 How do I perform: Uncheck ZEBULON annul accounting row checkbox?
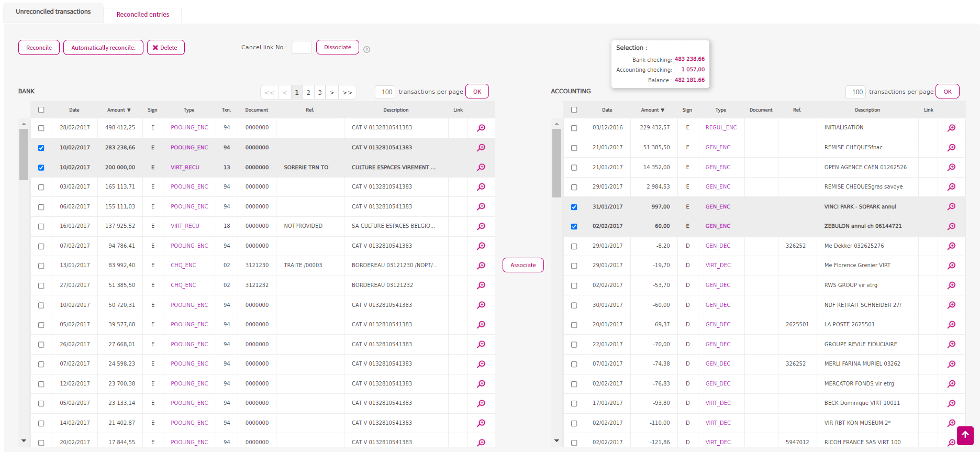pyautogui.click(x=574, y=227)
